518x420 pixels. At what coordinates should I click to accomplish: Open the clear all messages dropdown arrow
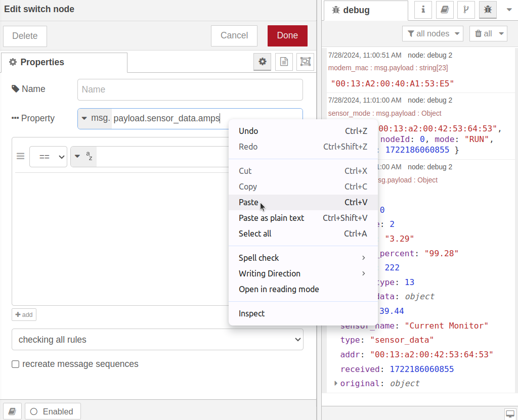501,34
